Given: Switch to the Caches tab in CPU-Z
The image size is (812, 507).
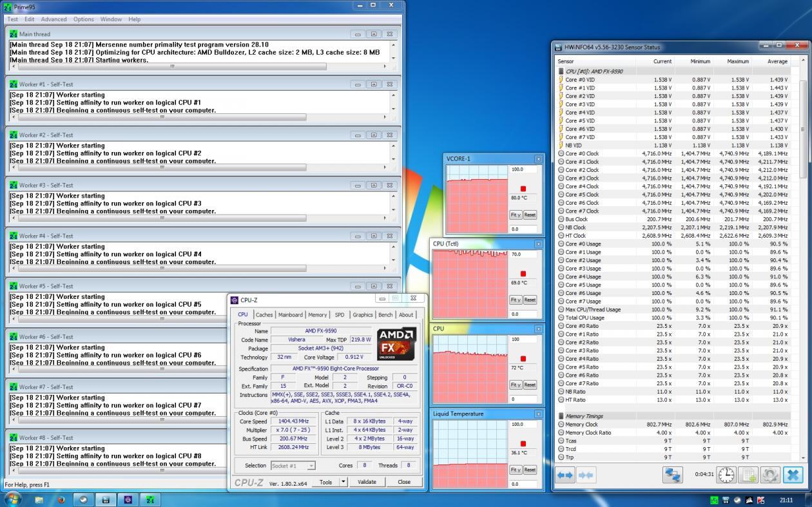Looking at the screenshot, I should (264, 315).
